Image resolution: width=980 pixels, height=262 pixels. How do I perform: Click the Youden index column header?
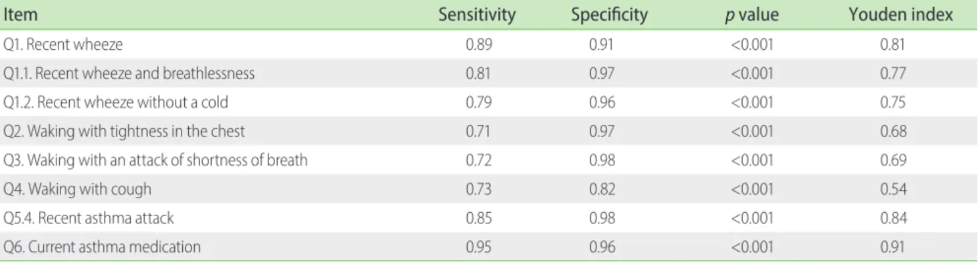coord(902,15)
